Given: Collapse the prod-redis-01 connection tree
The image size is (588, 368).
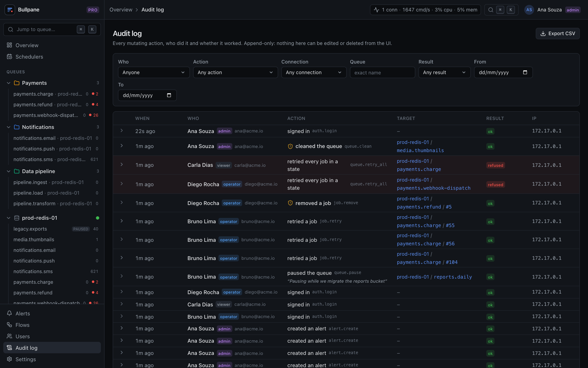Looking at the screenshot, I should tap(8, 218).
